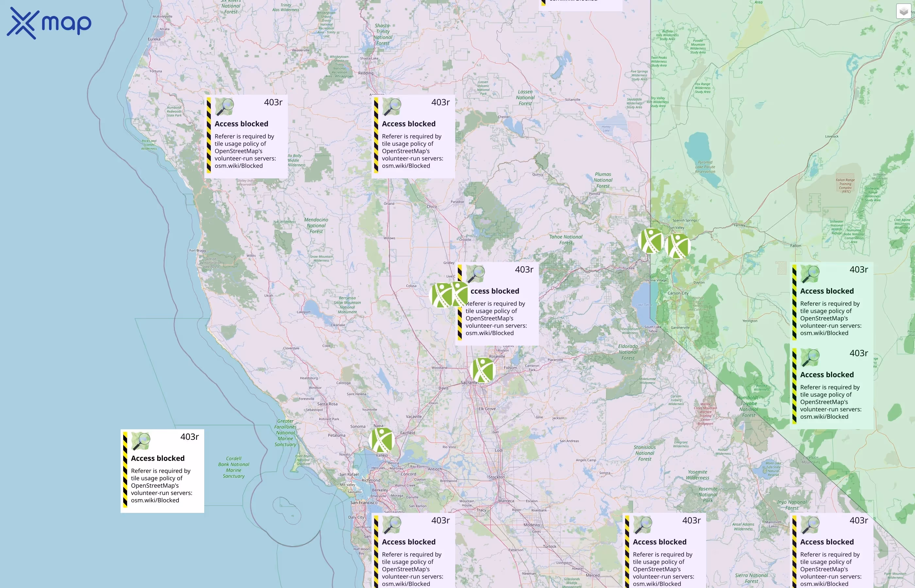
Task: Select right green marker below Sun Valley
Action: (x=677, y=246)
